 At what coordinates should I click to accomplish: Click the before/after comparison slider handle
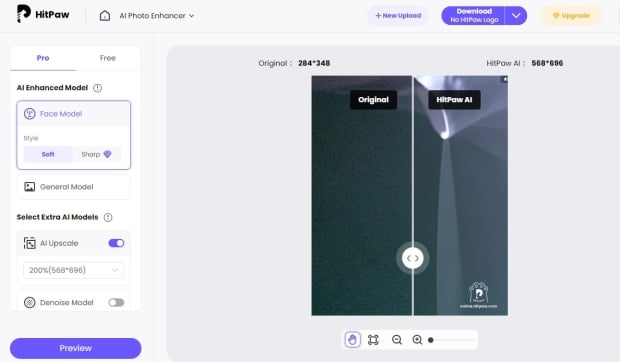(x=413, y=258)
